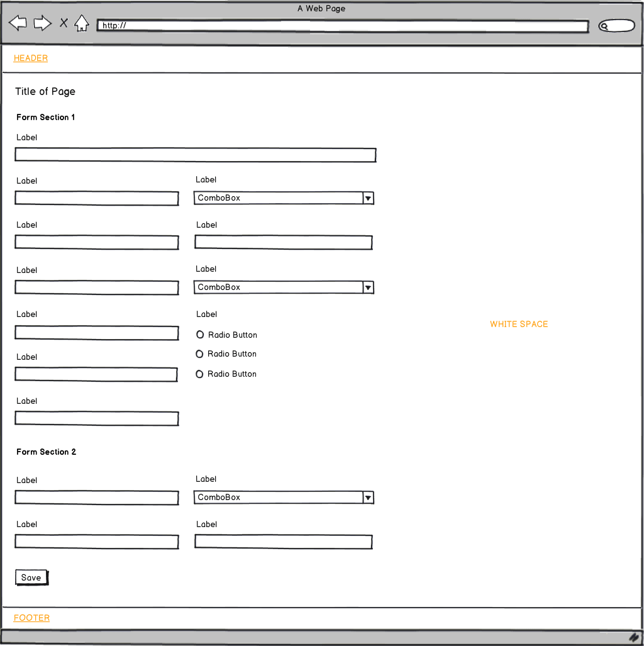Select the top Radio Button option
644x646 pixels.
click(226, 335)
